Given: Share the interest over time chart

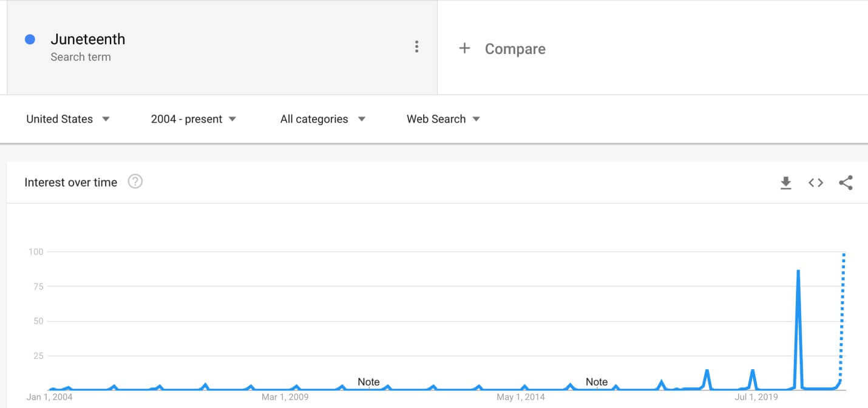Looking at the screenshot, I should (846, 183).
